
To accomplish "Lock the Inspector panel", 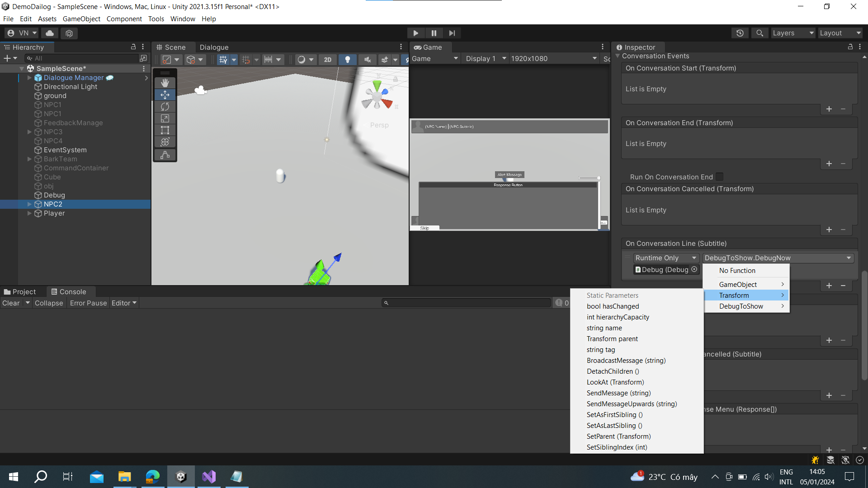I will [850, 47].
